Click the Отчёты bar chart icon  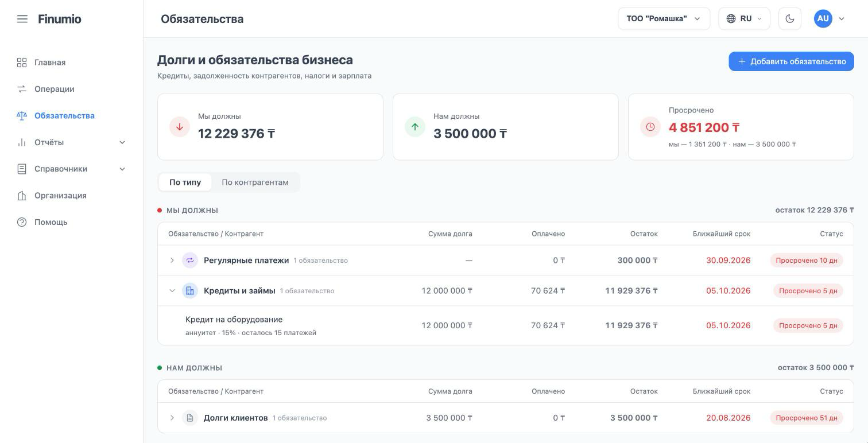pos(22,142)
